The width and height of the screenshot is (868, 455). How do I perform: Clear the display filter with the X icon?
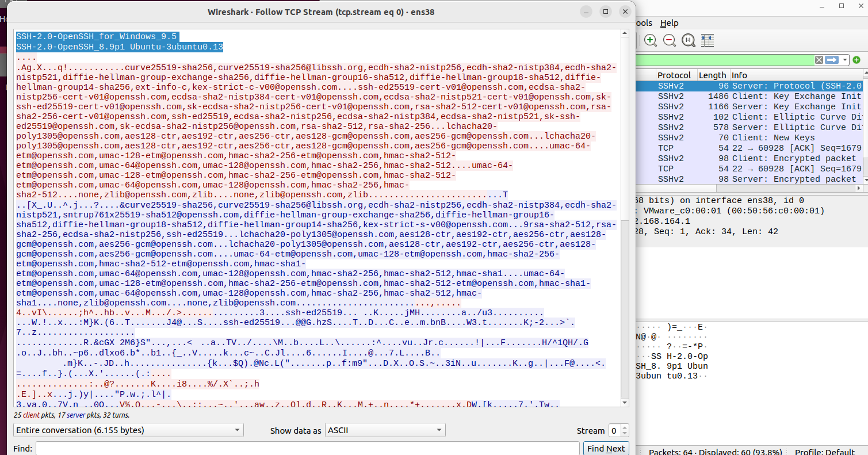819,60
